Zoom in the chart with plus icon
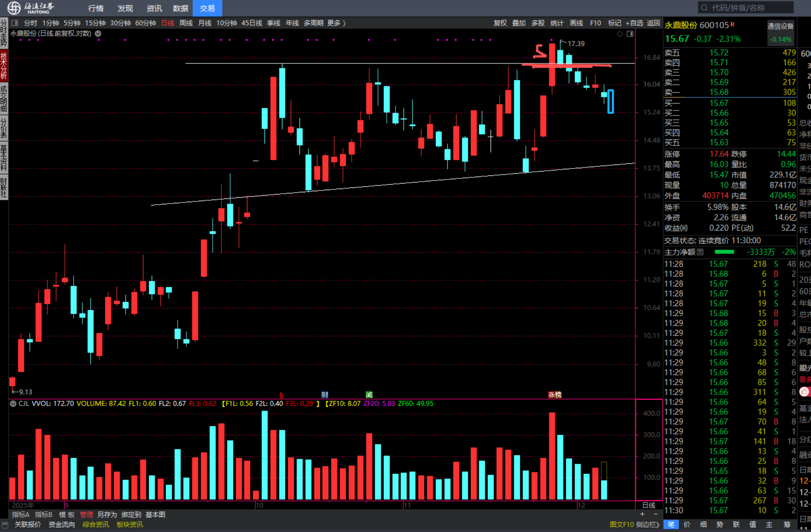Screen dimensions: 811x532 pyautogui.click(x=642, y=514)
